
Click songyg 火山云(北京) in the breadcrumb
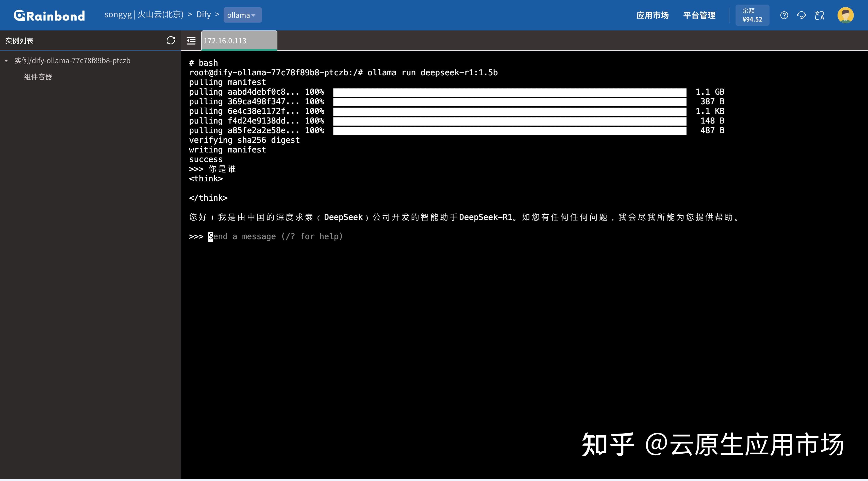click(x=143, y=14)
